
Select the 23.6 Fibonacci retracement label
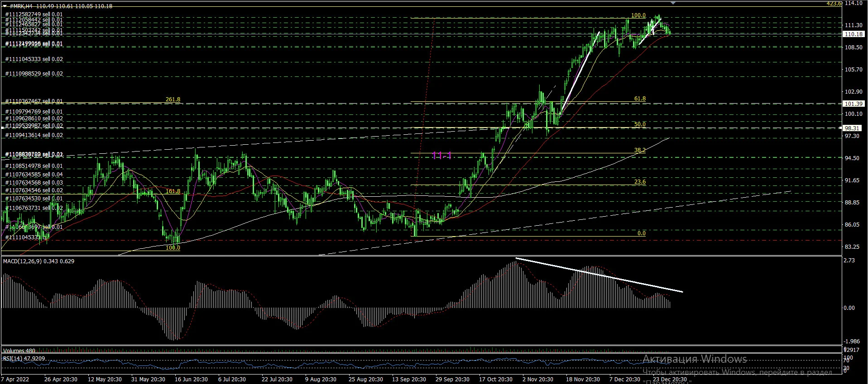coord(640,182)
